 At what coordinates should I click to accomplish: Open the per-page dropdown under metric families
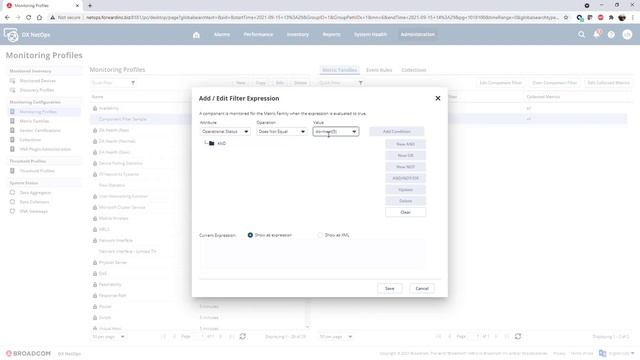pos(336,337)
